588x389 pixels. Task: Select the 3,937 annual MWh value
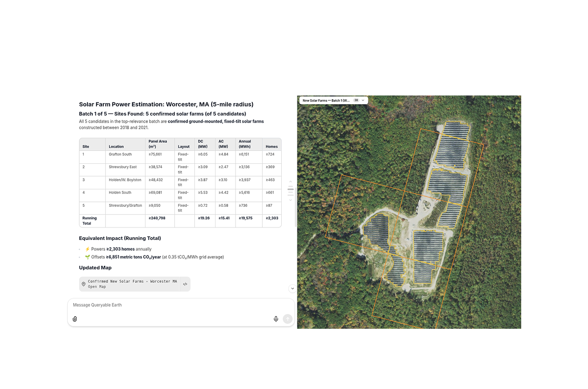(245, 180)
